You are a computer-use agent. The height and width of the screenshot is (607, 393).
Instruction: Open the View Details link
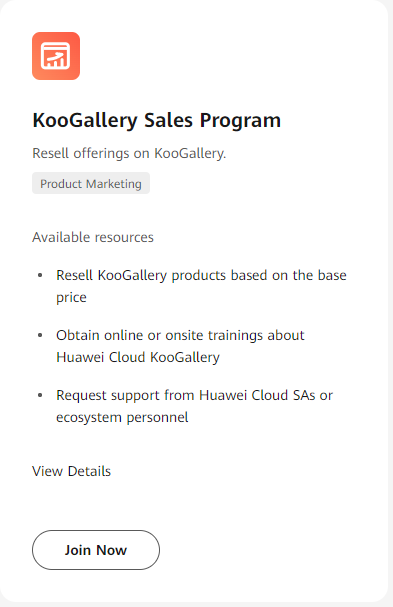(x=72, y=471)
